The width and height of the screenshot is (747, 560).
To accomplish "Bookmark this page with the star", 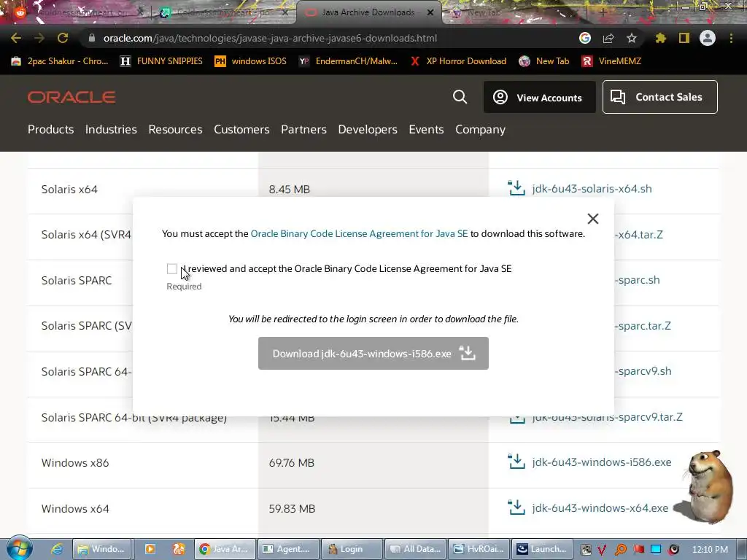I will (632, 38).
